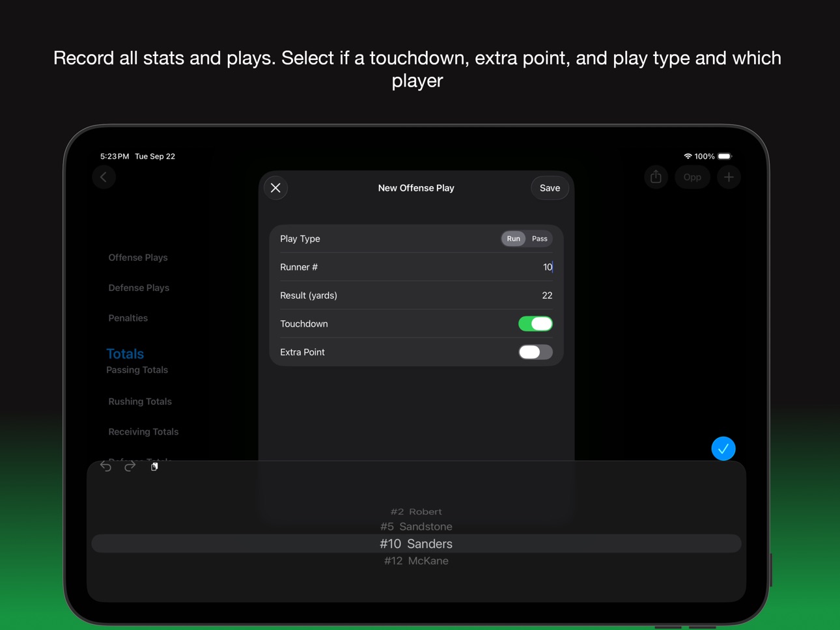The height and width of the screenshot is (630, 840).
Task: Pick #12 McKane in player picker
Action: pos(416,561)
